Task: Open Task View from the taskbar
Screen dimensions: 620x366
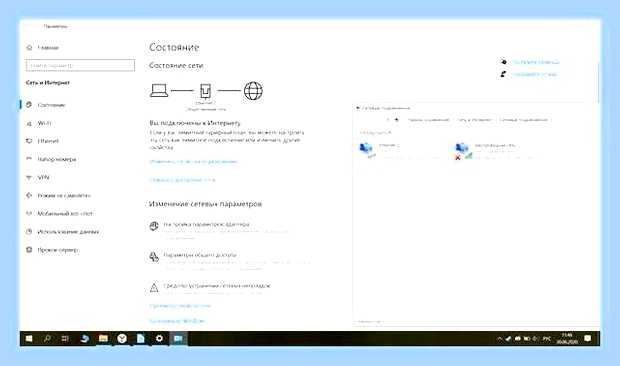Action: point(66,339)
